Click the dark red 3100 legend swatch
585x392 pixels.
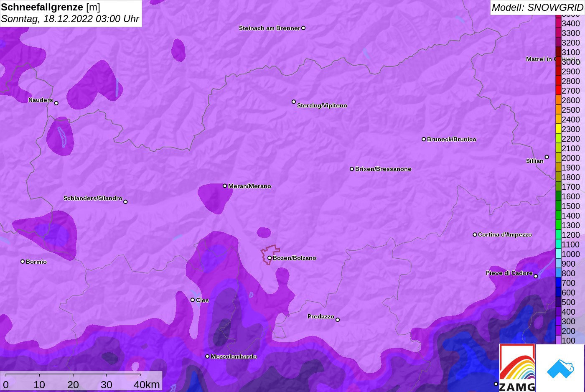tap(558, 52)
